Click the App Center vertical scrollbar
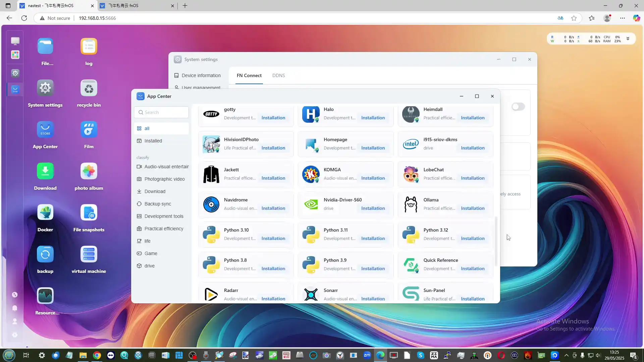The height and width of the screenshot is (362, 644). (x=496, y=241)
